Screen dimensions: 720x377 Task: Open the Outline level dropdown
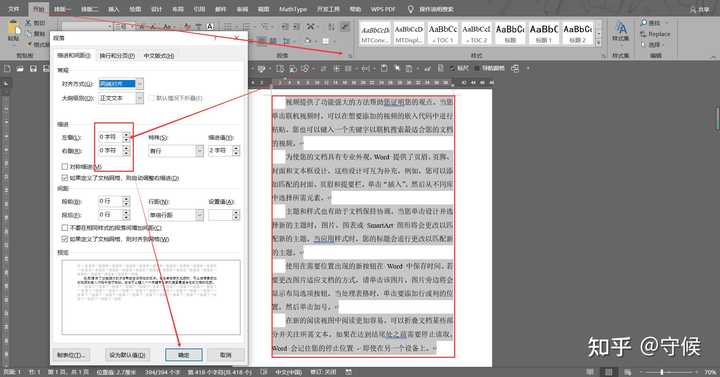tap(140, 98)
